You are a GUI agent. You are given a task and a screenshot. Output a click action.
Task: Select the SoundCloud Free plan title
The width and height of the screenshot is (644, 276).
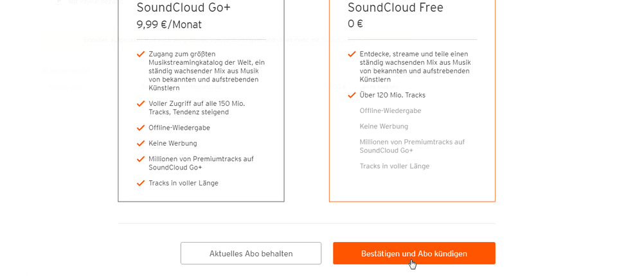pyautogui.click(x=395, y=8)
